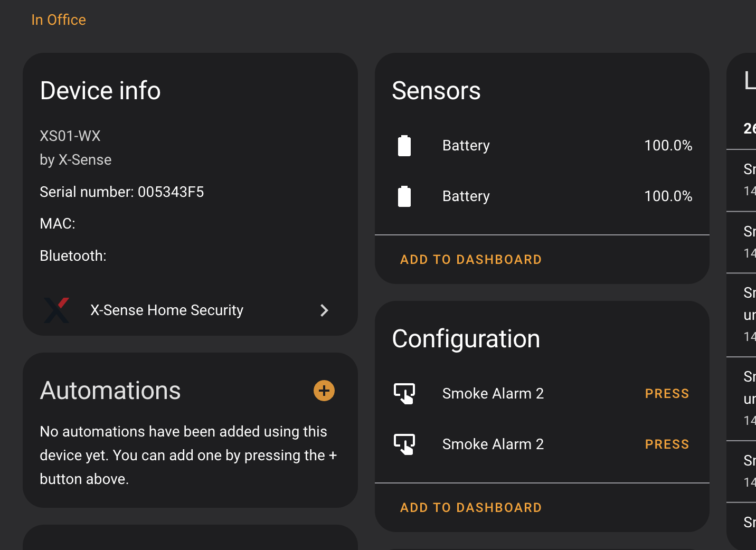Select the upper Smoke Alarm 2 label
The image size is (756, 550).
pos(493,394)
